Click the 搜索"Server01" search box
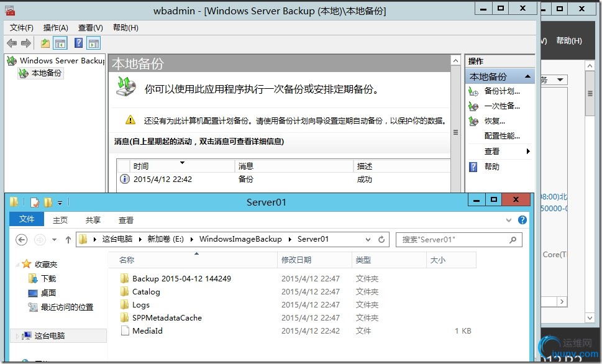 (458, 240)
